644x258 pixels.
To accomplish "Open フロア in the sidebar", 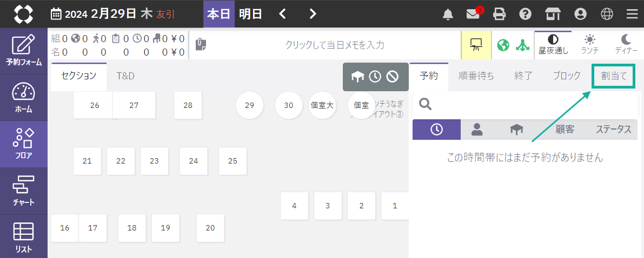I will tap(24, 144).
